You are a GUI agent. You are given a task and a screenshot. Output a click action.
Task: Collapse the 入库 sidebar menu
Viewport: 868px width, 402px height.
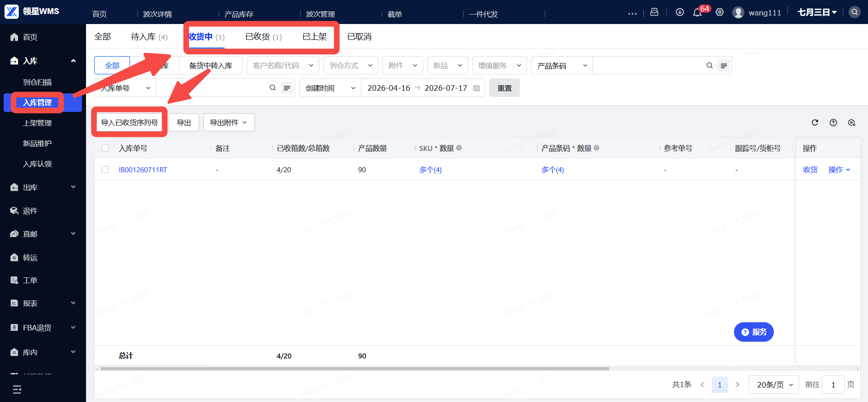pos(73,61)
